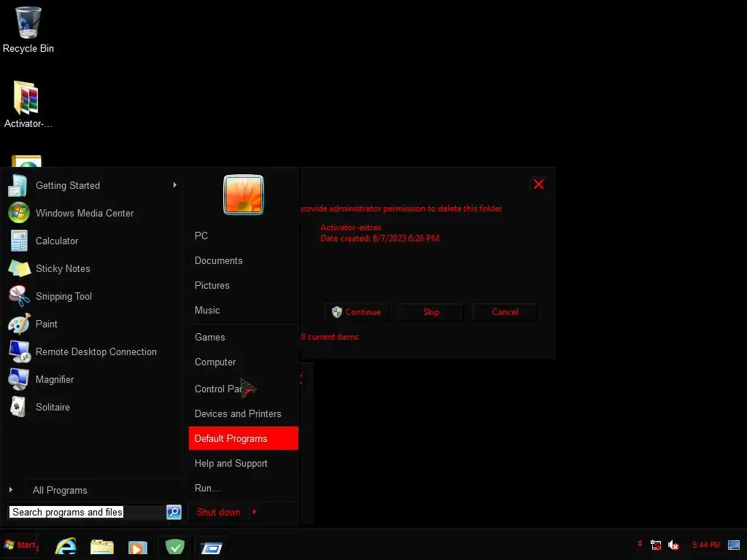Click Continue in the delete permission dialog
This screenshot has height=560, width=747.
pos(357,312)
